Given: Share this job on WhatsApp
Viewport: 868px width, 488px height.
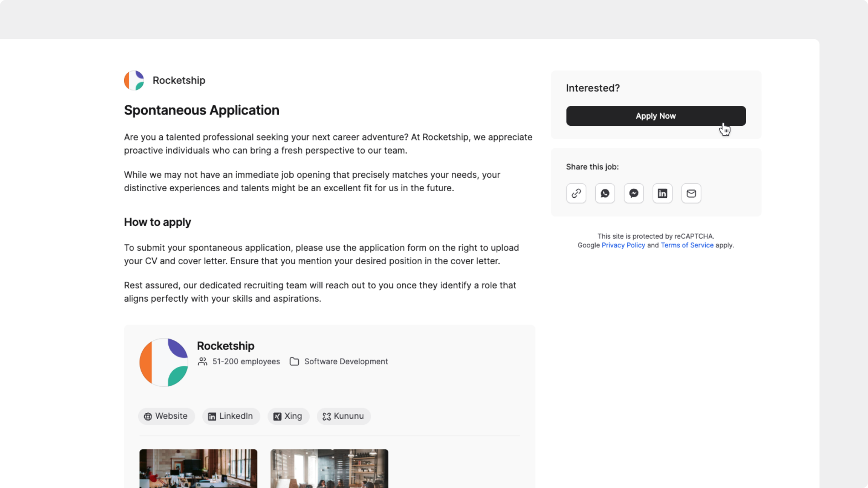Looking at the screenshot, I should pos(605,194).
